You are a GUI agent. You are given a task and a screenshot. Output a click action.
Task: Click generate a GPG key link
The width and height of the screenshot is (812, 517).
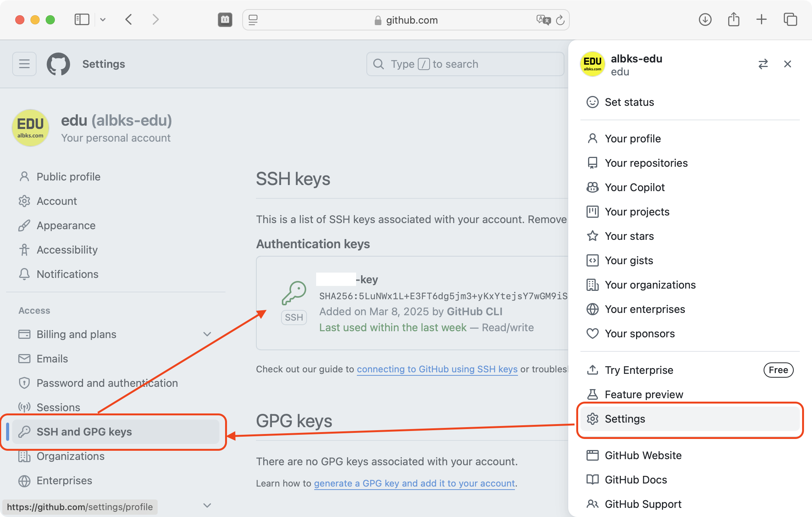coord(414,483)
